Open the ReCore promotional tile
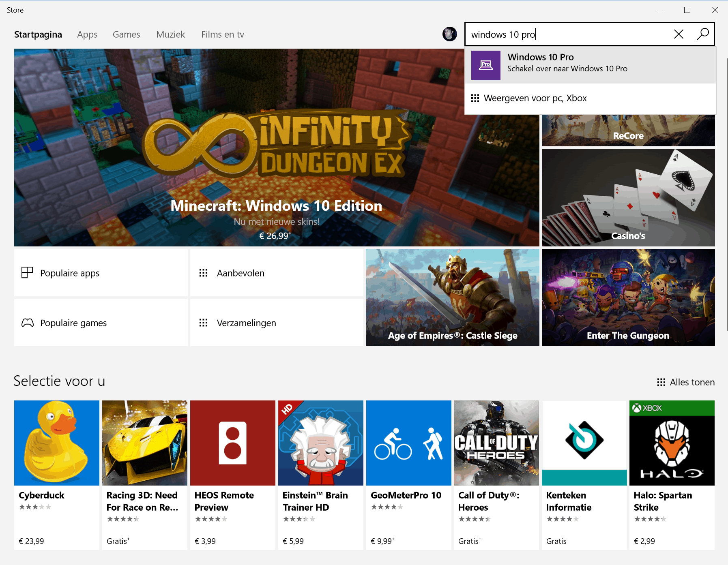 point(628,131)
